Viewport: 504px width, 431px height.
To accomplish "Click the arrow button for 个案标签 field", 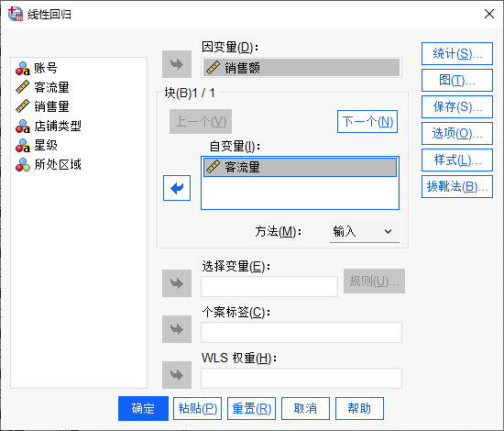I will 177,329.
